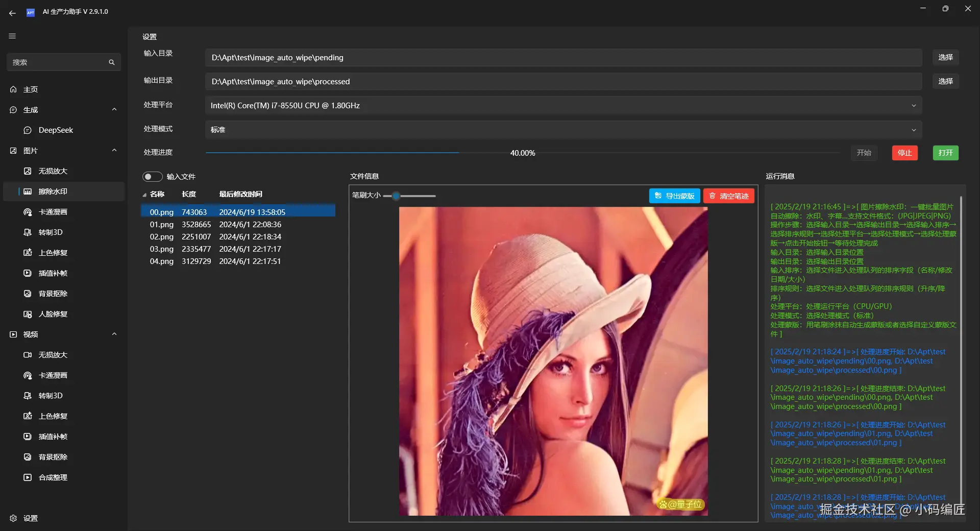Export the mask with 导出蒙版
Viewport: 980px width, 531px height.
click(x=674, y=196)
